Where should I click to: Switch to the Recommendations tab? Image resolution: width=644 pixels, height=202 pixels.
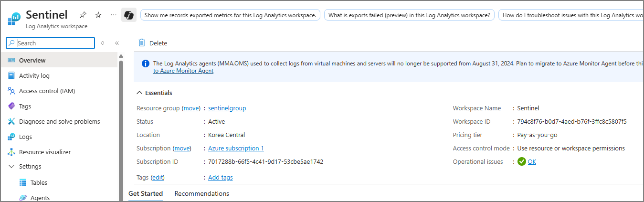point(202,193)
